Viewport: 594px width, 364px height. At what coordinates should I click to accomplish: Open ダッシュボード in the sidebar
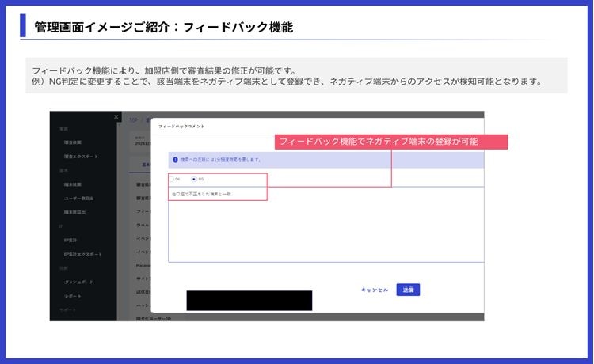click(x=78, y=282)
